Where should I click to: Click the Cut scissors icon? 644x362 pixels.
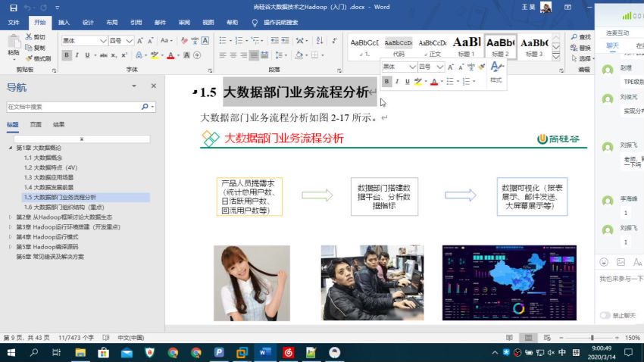tap(29, 37)
